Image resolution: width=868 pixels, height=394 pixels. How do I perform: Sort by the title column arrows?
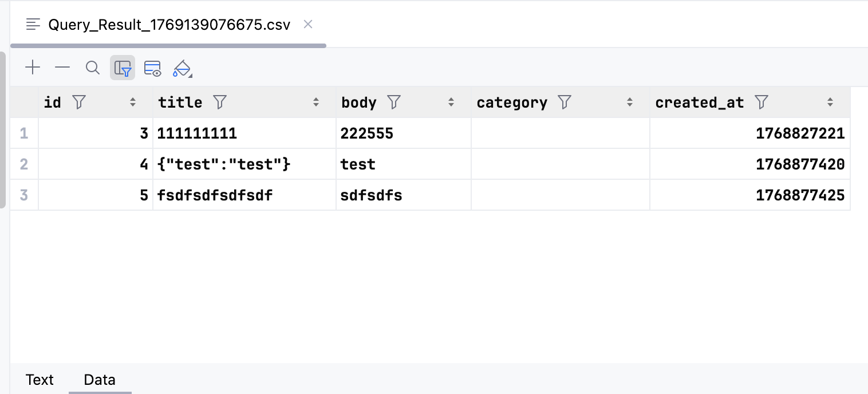tap(316, 103)
